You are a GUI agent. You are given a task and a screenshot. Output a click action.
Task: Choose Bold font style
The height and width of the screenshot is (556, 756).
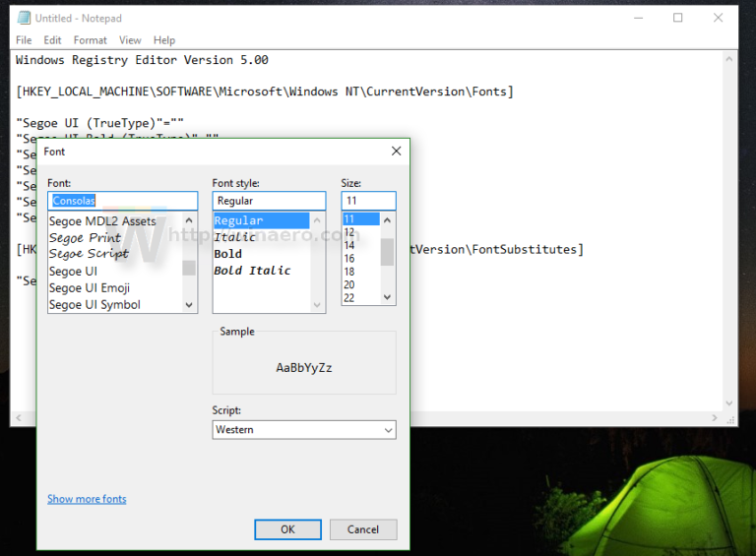(x=228, y=254)
